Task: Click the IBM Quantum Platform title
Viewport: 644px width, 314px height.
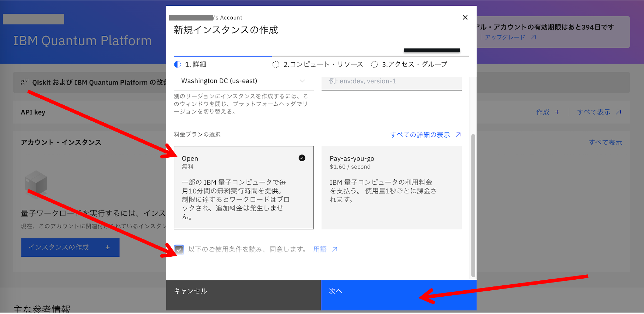Action: tap(83, 41)
